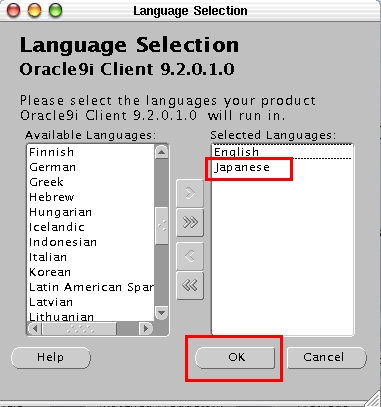The image size is (381, 407).
Task: Select Latin American Spanish in the list
Action: tap(90, 287)
